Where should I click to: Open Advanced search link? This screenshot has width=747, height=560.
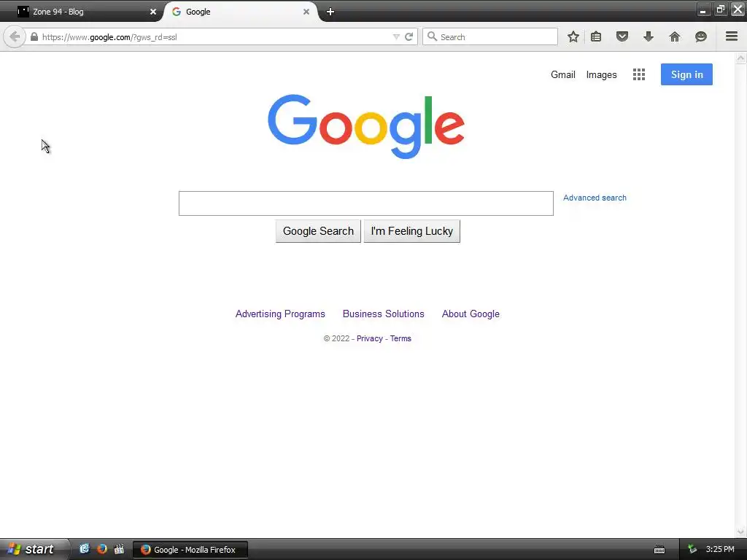pyautogui.click(x=595, y=198)
